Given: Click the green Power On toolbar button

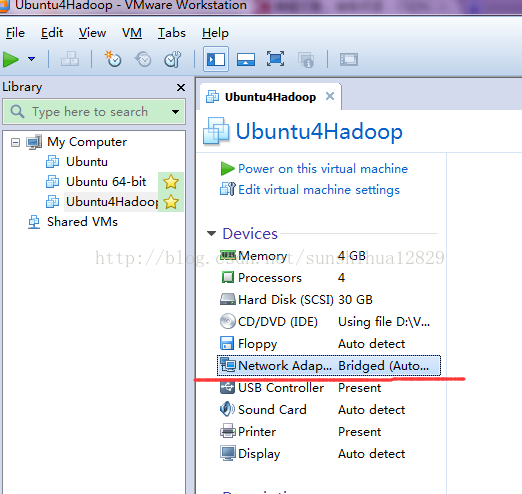Looking at the screenshot, I should 11,60.
